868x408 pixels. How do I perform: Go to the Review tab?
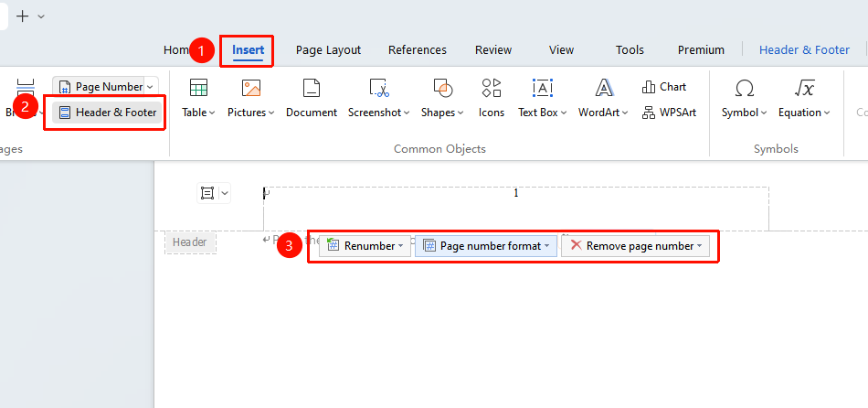point(493,50)
